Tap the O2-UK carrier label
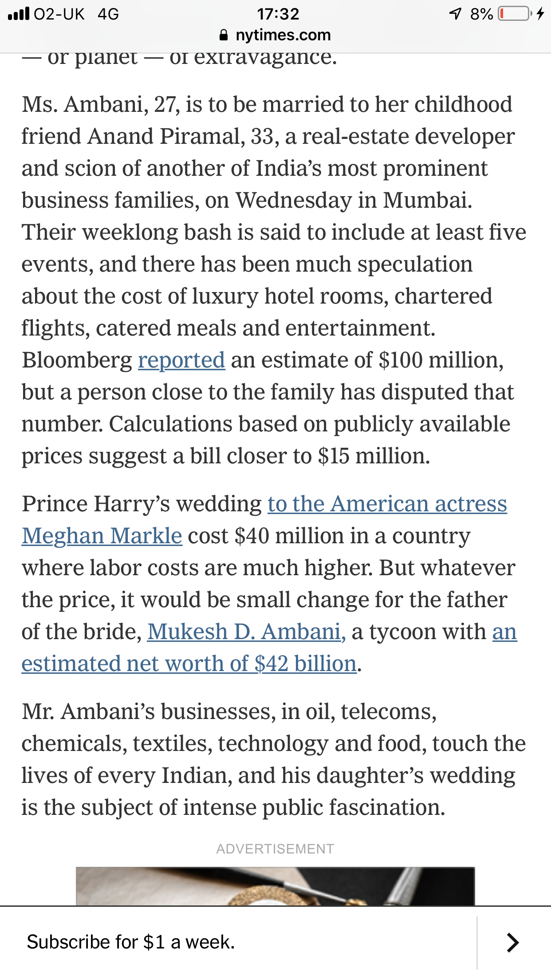The image size is (551, 980). tap(59, 14)
